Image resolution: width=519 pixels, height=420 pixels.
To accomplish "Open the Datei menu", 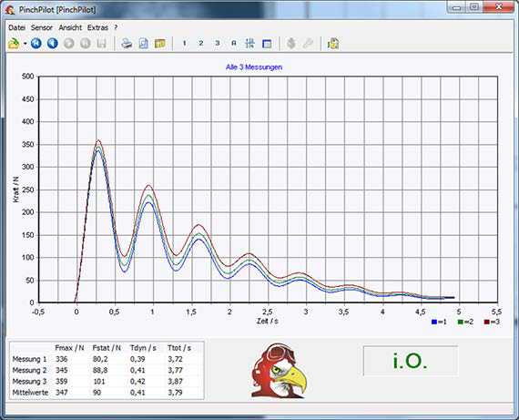I will 17,28.
